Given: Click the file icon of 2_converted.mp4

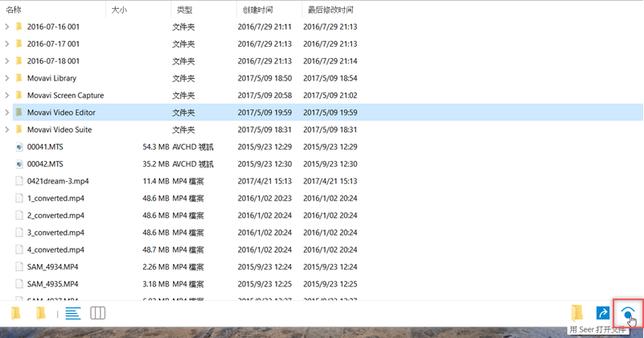Looking at the screenshot, I should pyautogui.click(x=18, y=216).
